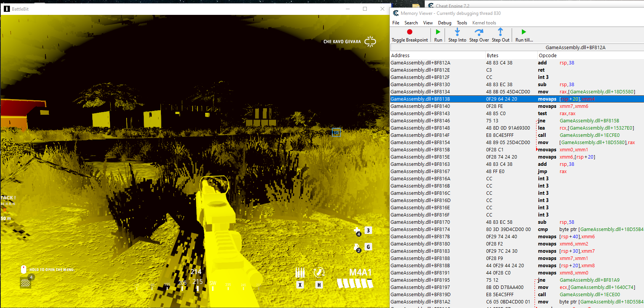Click the magazine icons under M4A1
This screenshot has width=644, height=308.
tap(355, 283)
